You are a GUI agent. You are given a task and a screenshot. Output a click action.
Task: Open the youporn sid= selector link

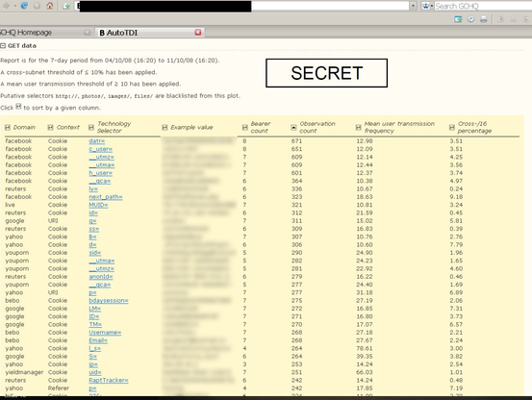click(94, 253)
